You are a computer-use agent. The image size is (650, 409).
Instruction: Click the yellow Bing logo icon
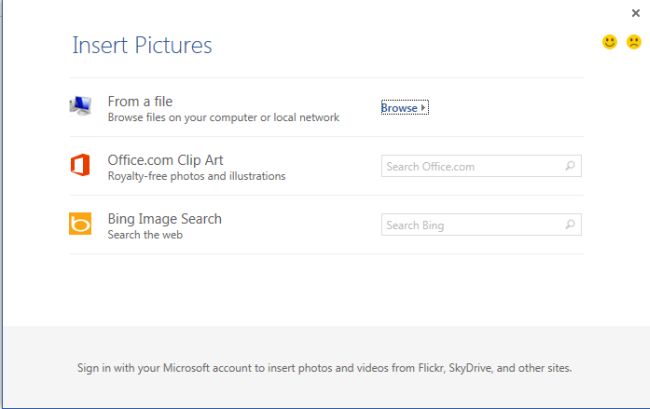click(80, 225)
